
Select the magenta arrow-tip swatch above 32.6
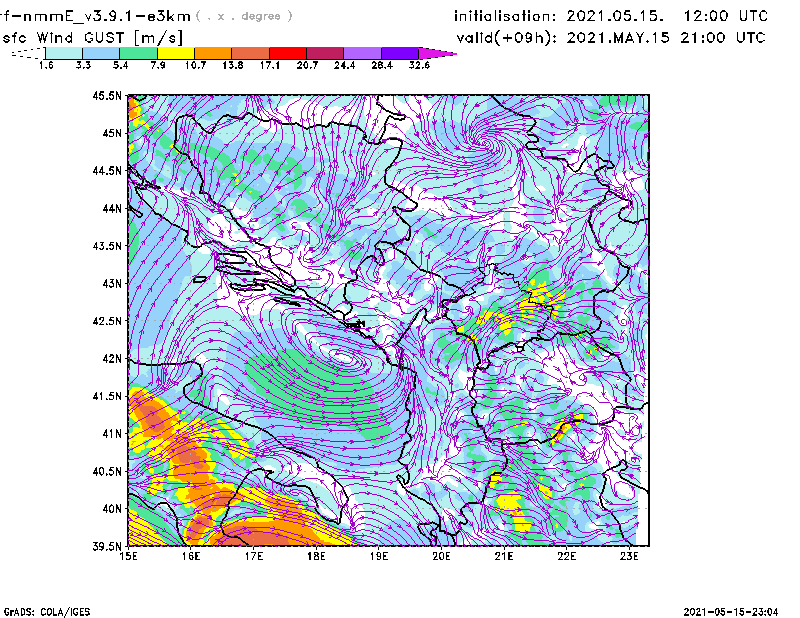point(435,53)
